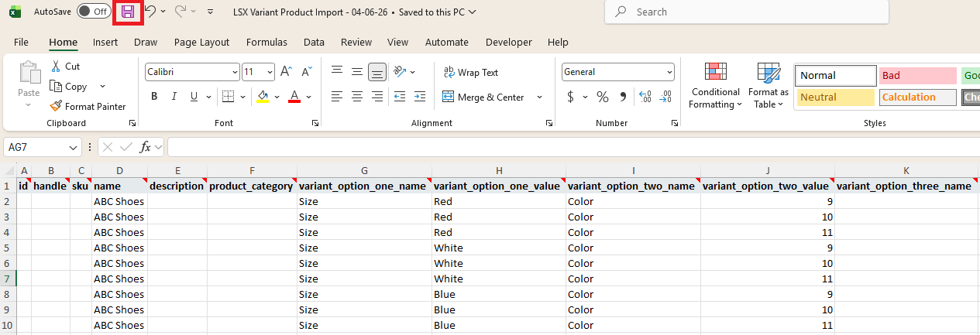The image size is (980, 335).
Task: Click the Paste clipboard icon
Action: click(29, 73)
